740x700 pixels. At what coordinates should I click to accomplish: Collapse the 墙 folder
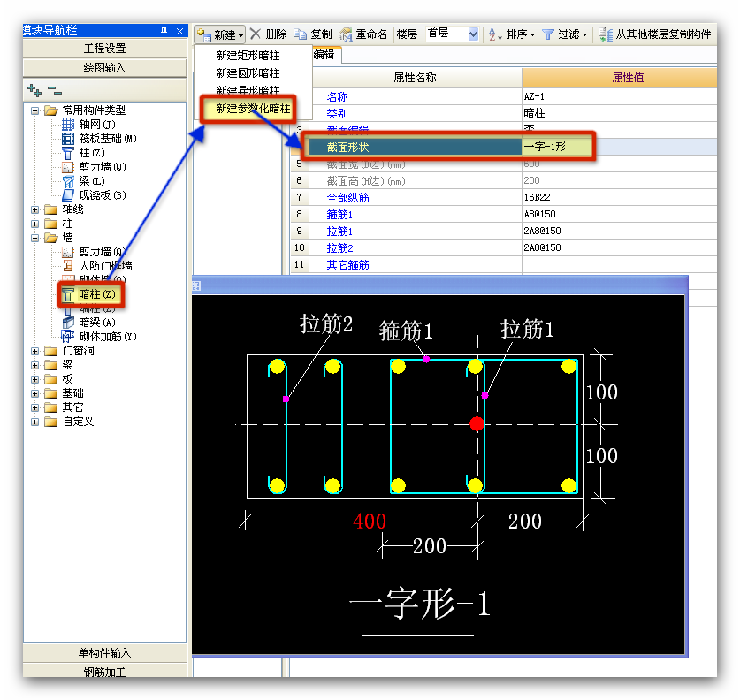click(x=35, y=239)
